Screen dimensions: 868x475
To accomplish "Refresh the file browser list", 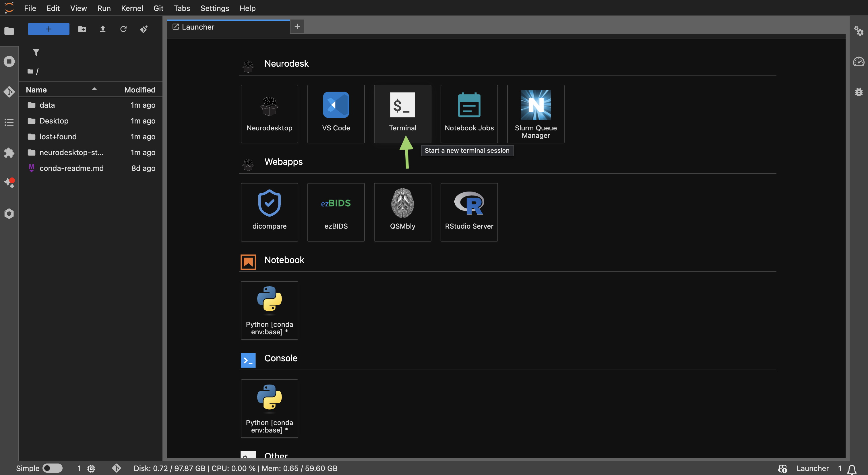I will (x=123, y=29).
